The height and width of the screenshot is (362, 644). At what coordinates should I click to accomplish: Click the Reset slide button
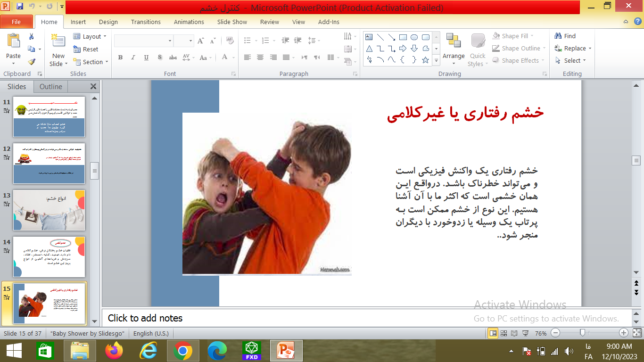coord(86,49)
